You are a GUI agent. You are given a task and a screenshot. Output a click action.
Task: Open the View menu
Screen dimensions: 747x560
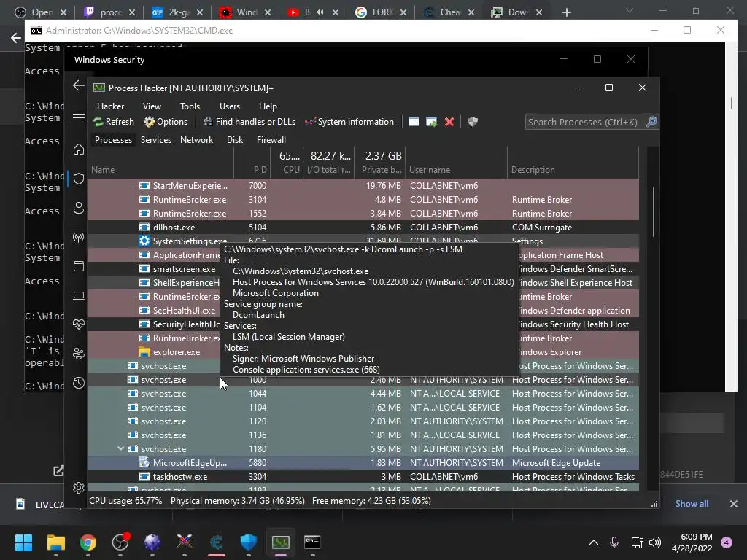[x=152, y=106]
